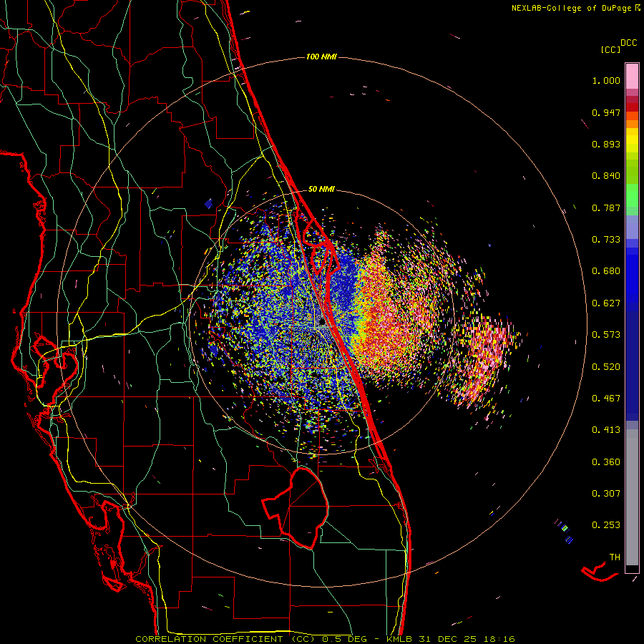Click the gray radar site marker at center
The image size is (644, 644).
pyautogui.click(x=323, y=323)
